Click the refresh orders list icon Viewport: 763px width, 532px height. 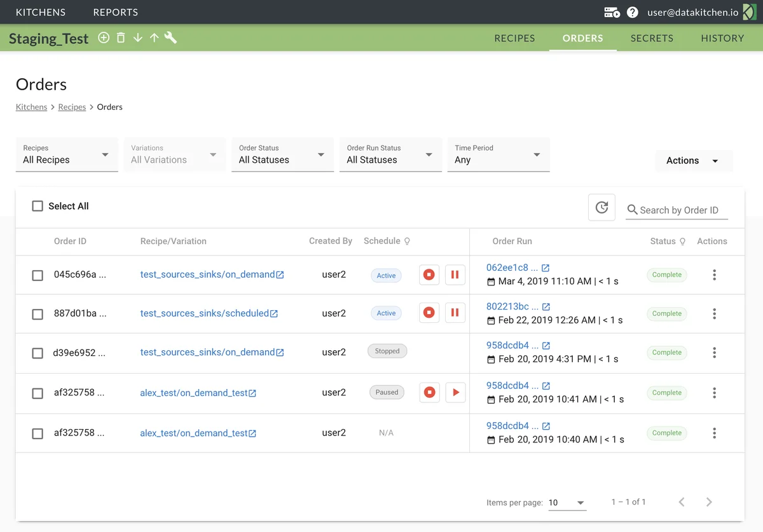601,207
